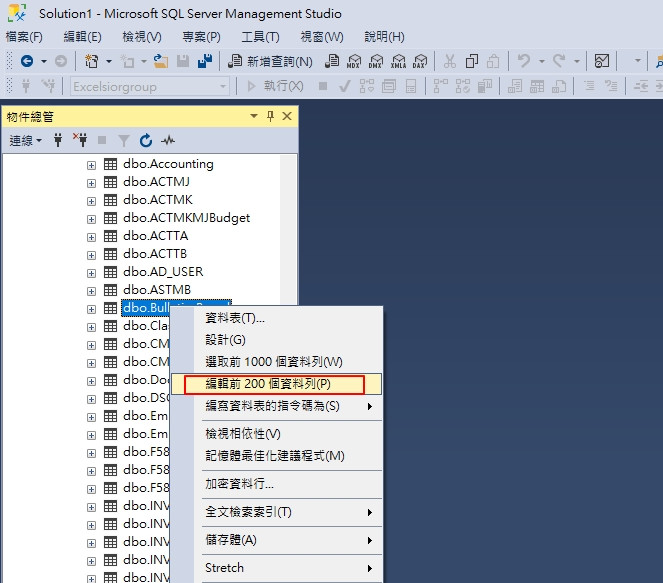The image size is (663, 583).
Task: Open the MDX query icon
Action: [354, 61]
